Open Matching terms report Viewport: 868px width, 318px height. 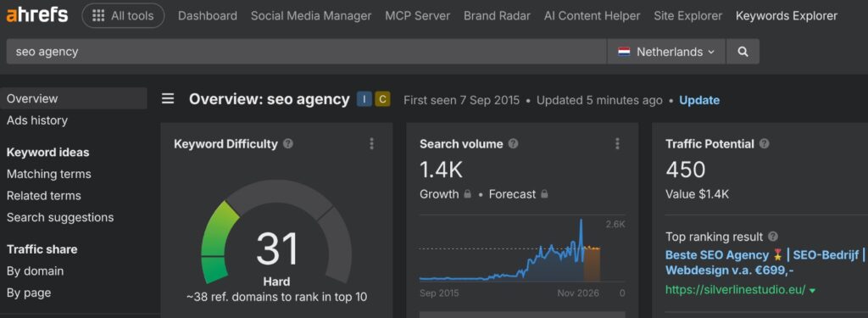tap(48, 174)
